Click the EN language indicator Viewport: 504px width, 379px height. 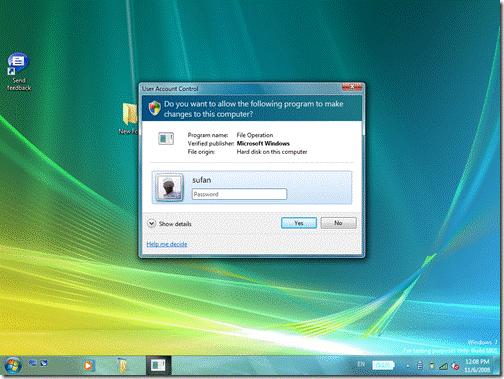361,364
